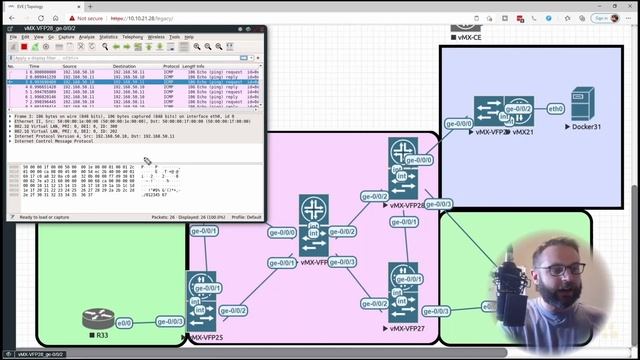Click the Profile: Default status bar entry
Image resolution: width=640 pixels, height=360 pixels.
pyautogui.click(x=246, y=217)
